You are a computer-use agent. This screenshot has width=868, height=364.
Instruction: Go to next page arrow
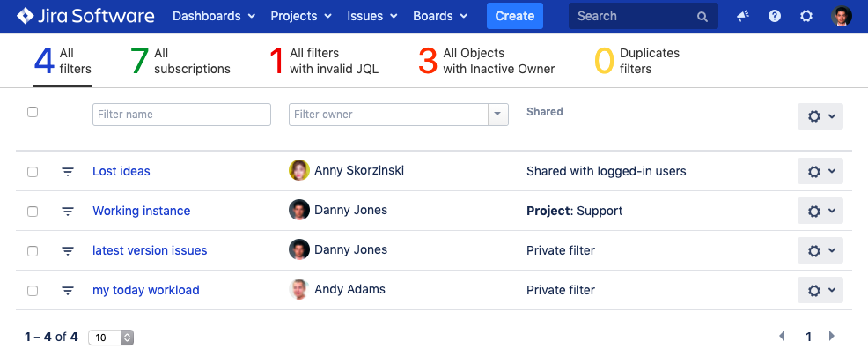coord(832,337)
